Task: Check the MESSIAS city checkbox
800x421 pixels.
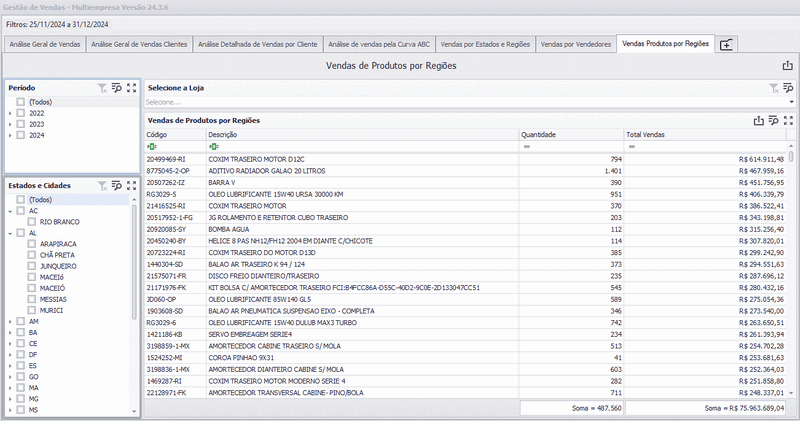Action: pos(32,300)
